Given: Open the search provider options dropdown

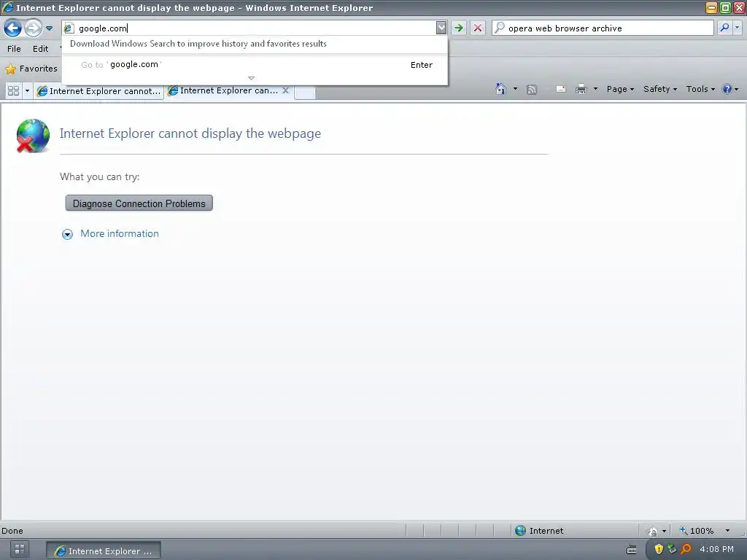Looking at the screenshot, I should pyautogui.click(x=737, y=28).
